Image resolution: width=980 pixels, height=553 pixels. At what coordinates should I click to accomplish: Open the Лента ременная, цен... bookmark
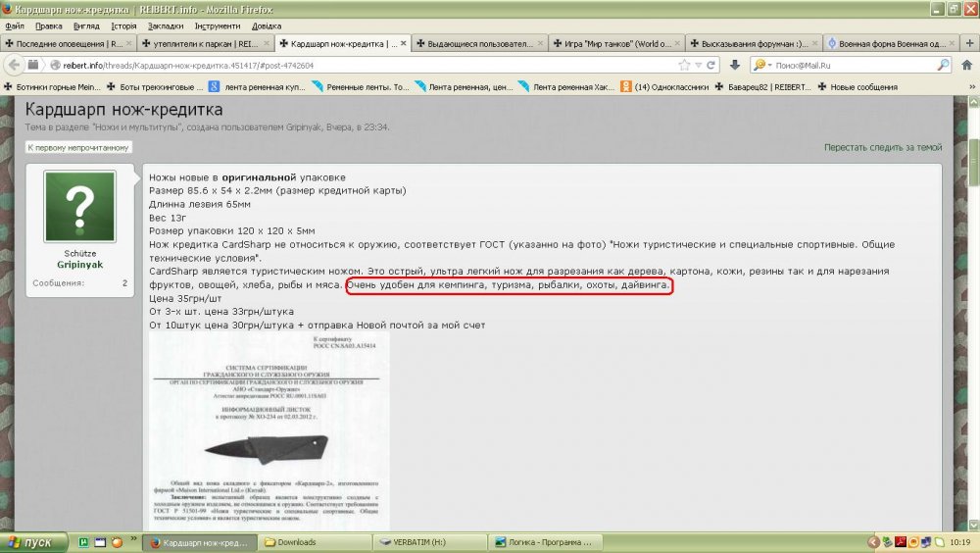[464, 87]
